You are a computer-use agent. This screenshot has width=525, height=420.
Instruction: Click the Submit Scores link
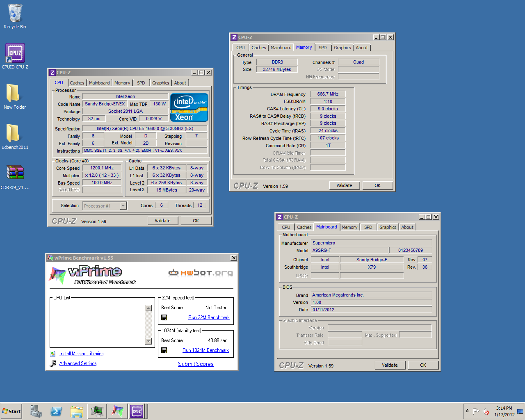tap(196, 364)
